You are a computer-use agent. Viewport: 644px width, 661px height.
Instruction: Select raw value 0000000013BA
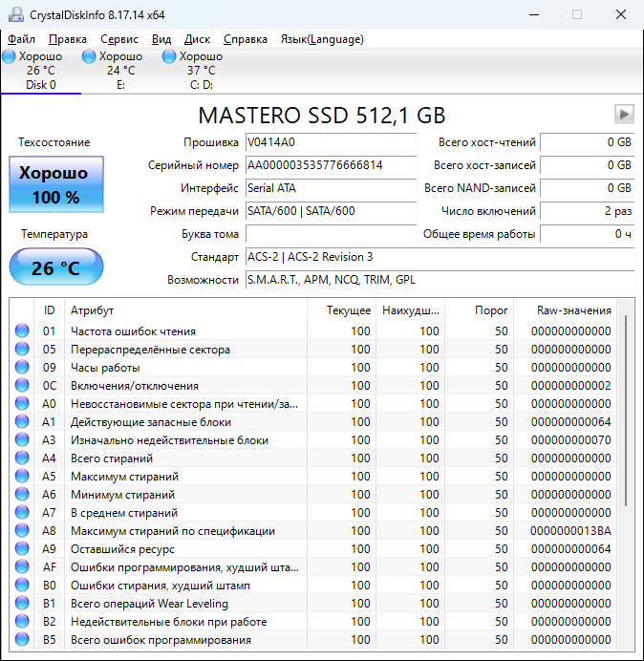click(x=570, y=531)
